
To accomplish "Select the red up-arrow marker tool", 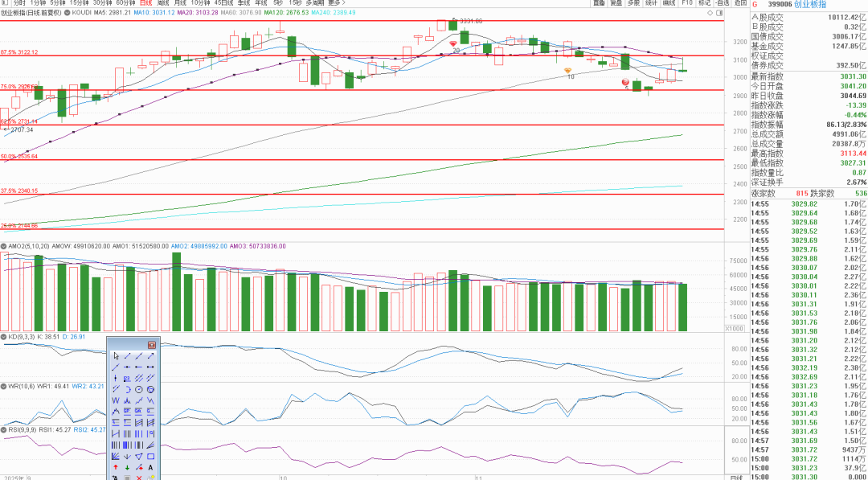I will click(x=117, y=467).
